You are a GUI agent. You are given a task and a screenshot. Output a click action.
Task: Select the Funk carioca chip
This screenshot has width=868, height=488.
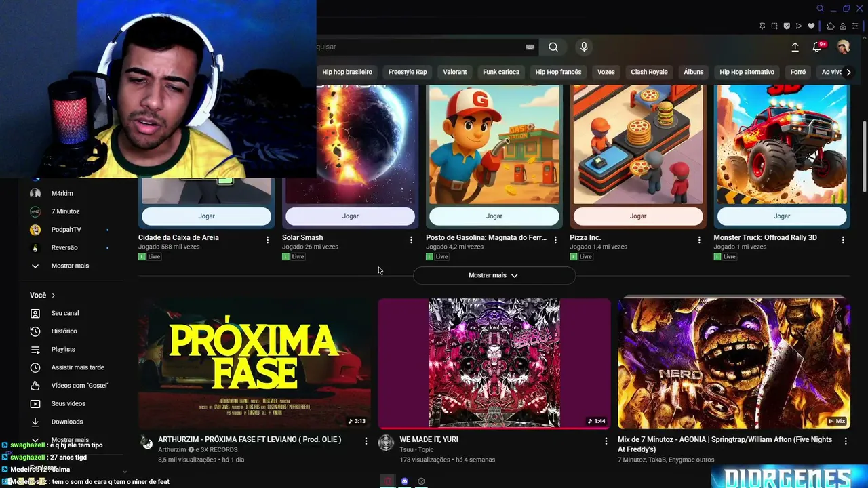(x=501, y=72)
